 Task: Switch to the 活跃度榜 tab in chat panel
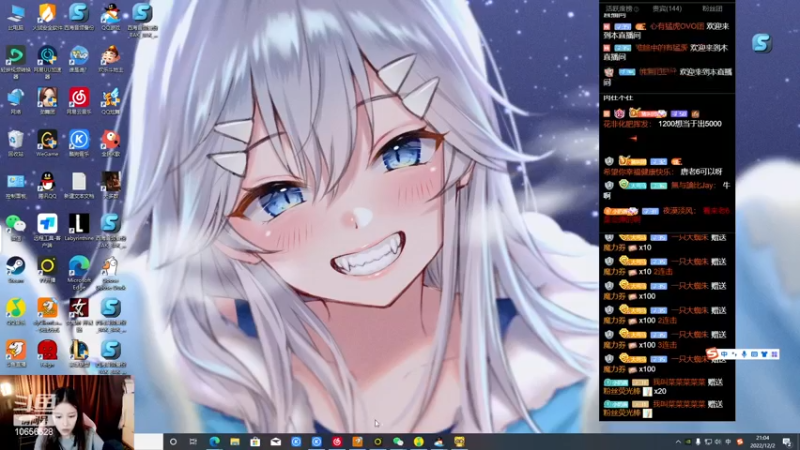click(x=622, y=9)
